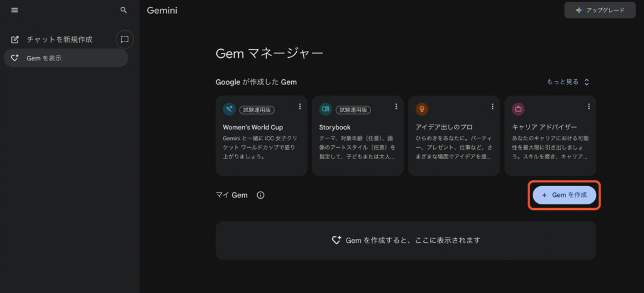Open three-dot menu on Women's World Cup card
This screenshot has width=644, height=293.
[300, 106]
